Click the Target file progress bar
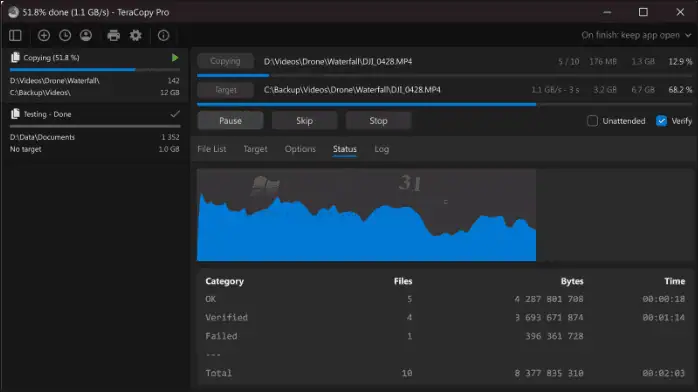 [x=445, y=105]
